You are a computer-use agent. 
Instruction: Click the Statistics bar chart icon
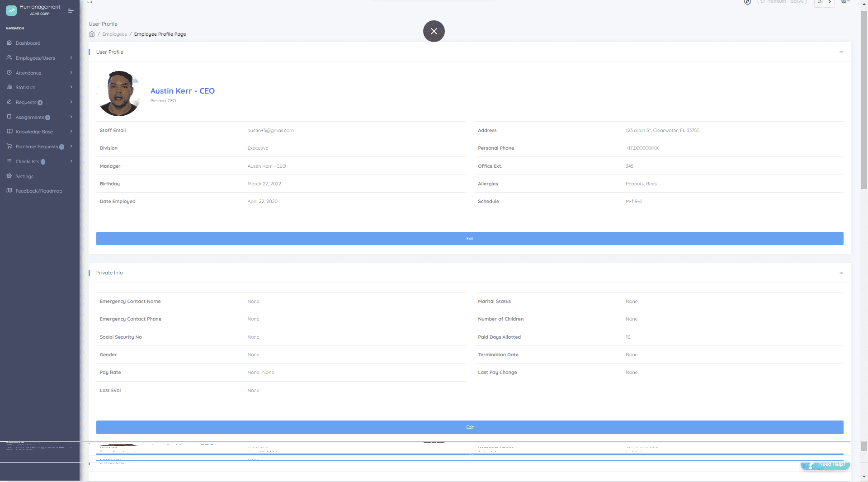tap(9, 87)
